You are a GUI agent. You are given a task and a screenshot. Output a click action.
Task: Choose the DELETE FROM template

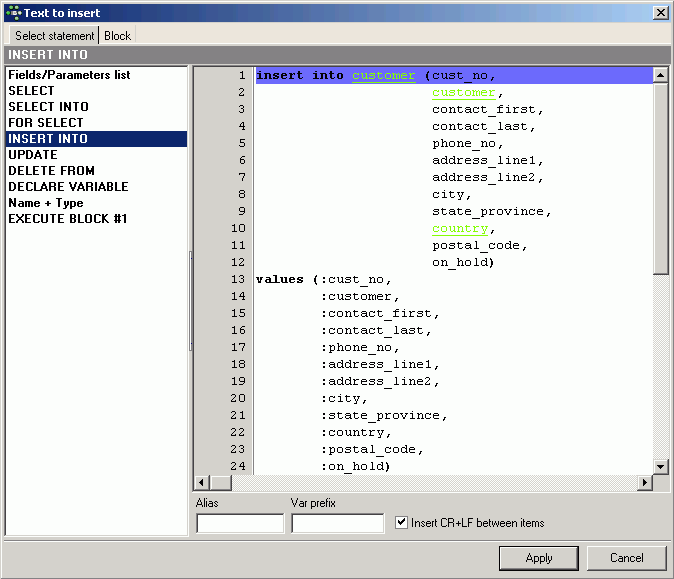click(96, 171)
